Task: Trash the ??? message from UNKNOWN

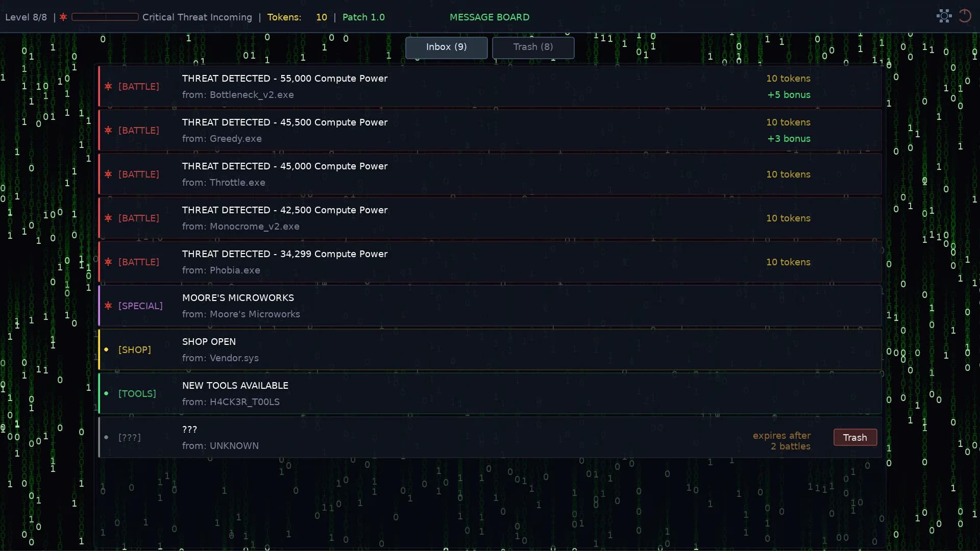Action: point(855,437)
